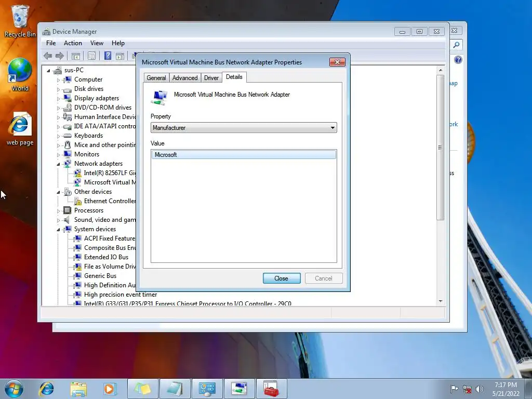532x399 pixels.
Task: Toggle the Show/Hide Action Pane toolbar icon
Action: 120,56
